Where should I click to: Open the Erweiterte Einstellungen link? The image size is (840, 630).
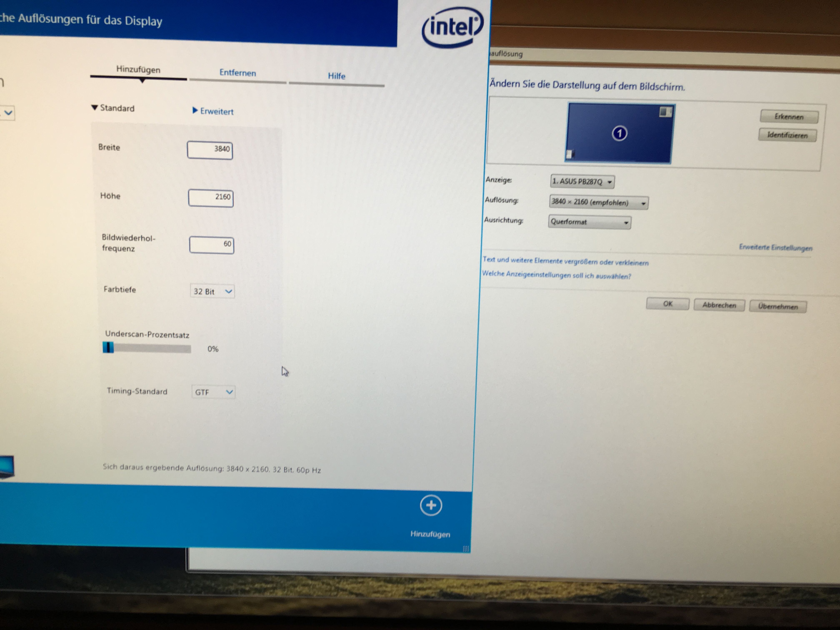(775, 247)
